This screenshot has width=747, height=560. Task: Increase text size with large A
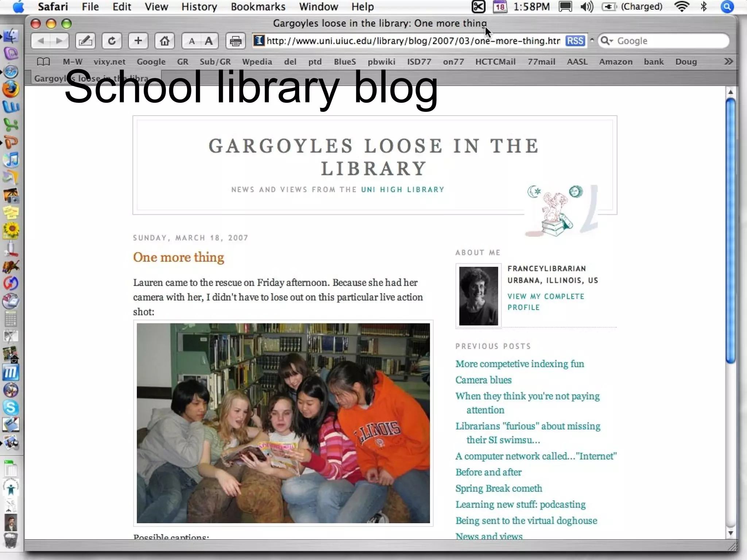pyautogui.click(x=209, y=41)
